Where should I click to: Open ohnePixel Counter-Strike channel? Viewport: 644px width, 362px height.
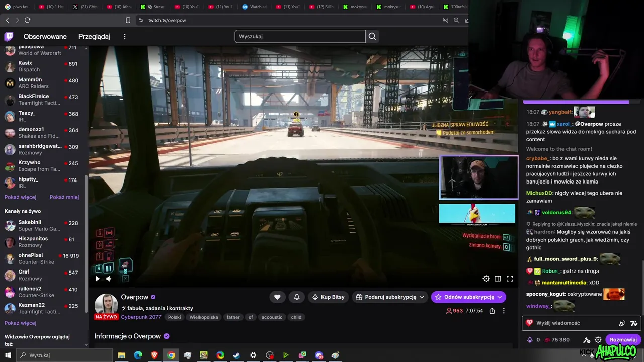[44, 258]
